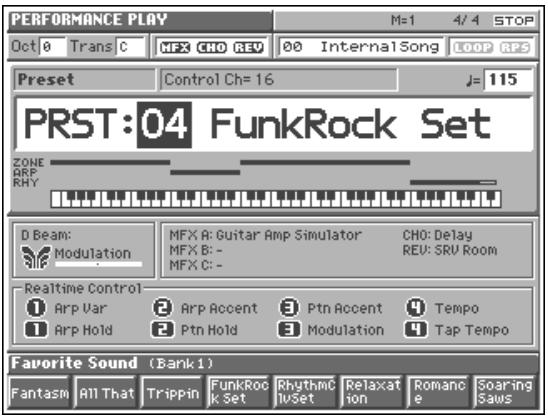This screenshot has width=548, height=417.
Task: Select the Soaring Saws favorite sound
Action: (505, 392)
